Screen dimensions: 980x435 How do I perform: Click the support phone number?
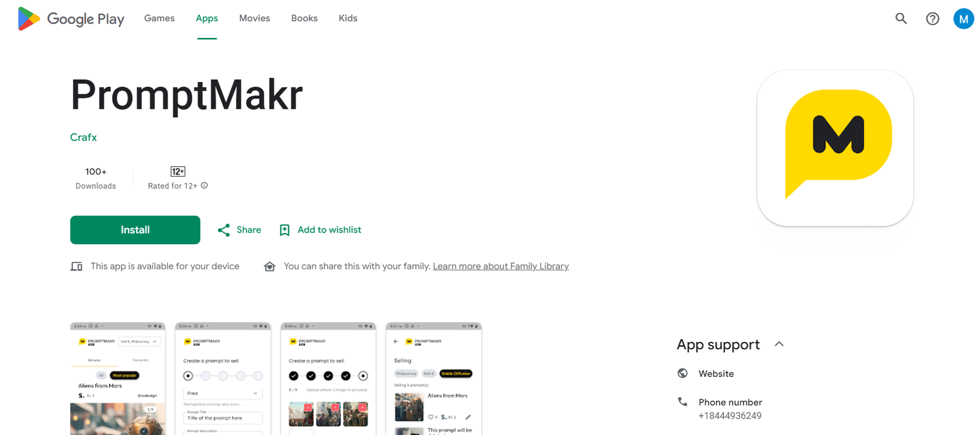(729, 415)
